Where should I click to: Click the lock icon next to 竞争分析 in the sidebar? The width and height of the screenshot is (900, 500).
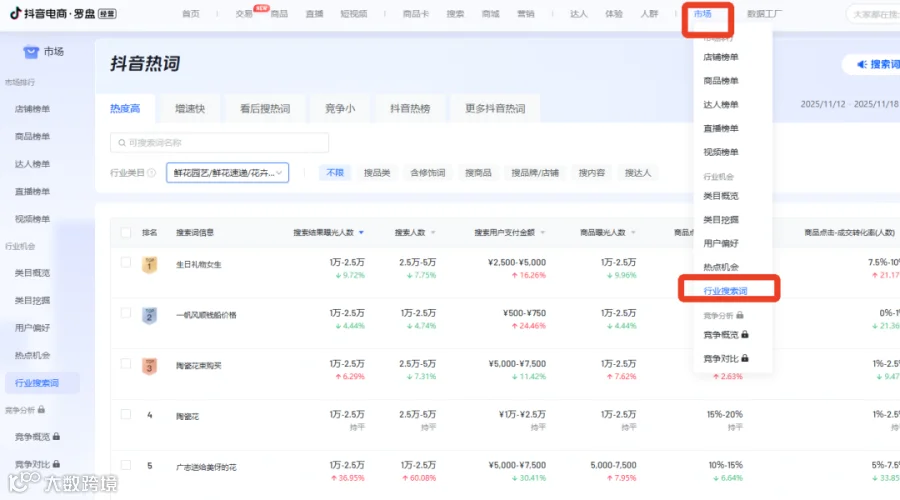click(x=41, y=409)
